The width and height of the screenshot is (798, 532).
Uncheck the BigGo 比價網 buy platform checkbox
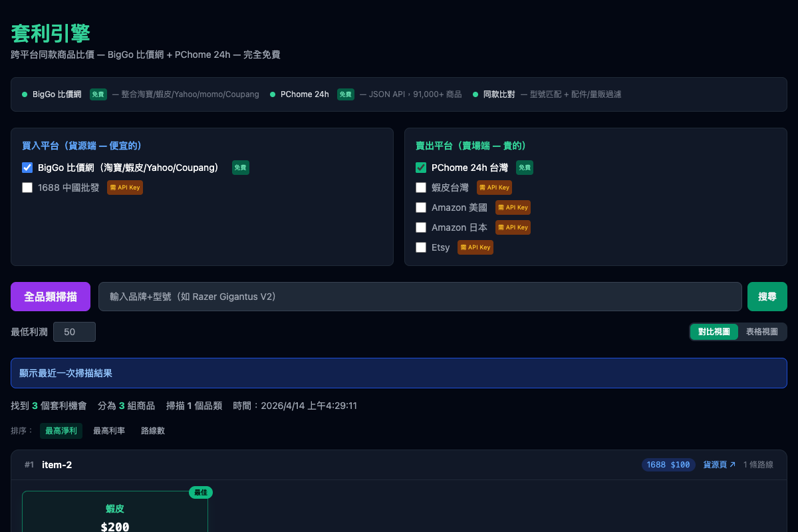[27, 168]
